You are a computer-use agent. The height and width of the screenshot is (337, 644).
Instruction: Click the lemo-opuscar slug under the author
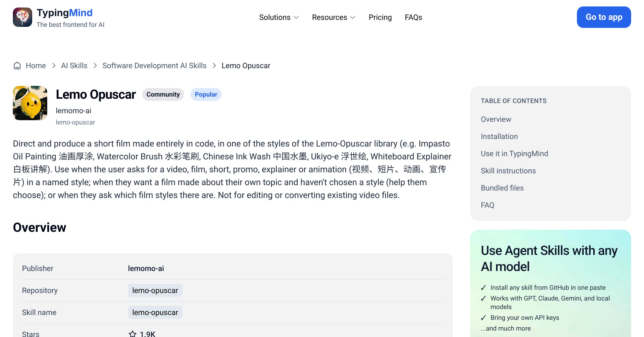[x=75, y=122]
